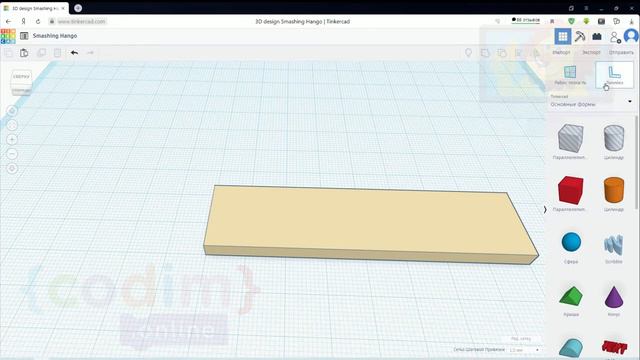Viewport: 640px width, 360px height.
Task: Click the Copy icon in the edit toolbar
Action: point(8,53)
